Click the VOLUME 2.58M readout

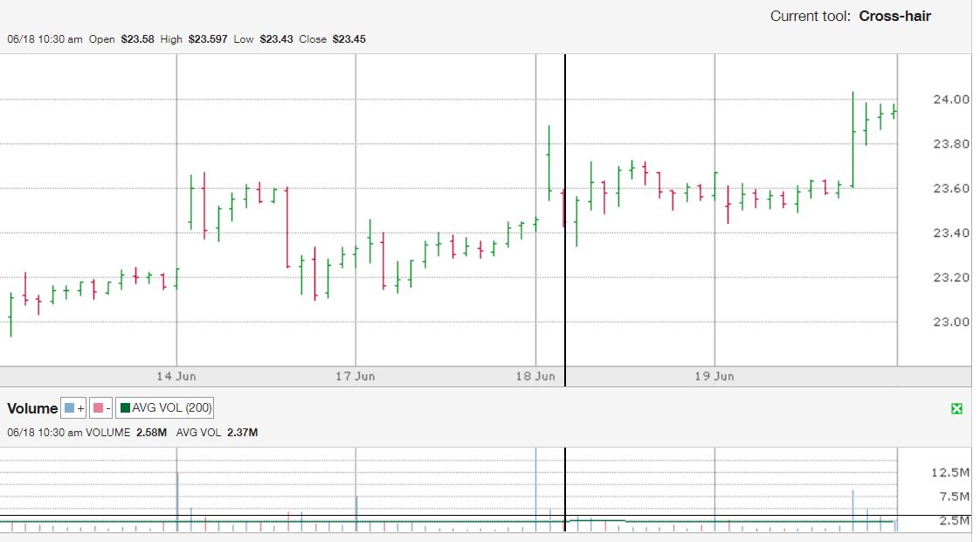(127, 433)
